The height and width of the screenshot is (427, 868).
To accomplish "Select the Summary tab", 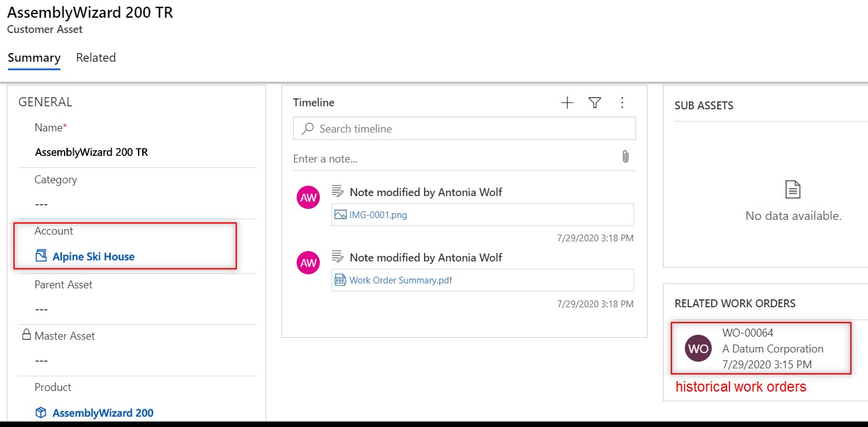I will (x=34, y=57).
